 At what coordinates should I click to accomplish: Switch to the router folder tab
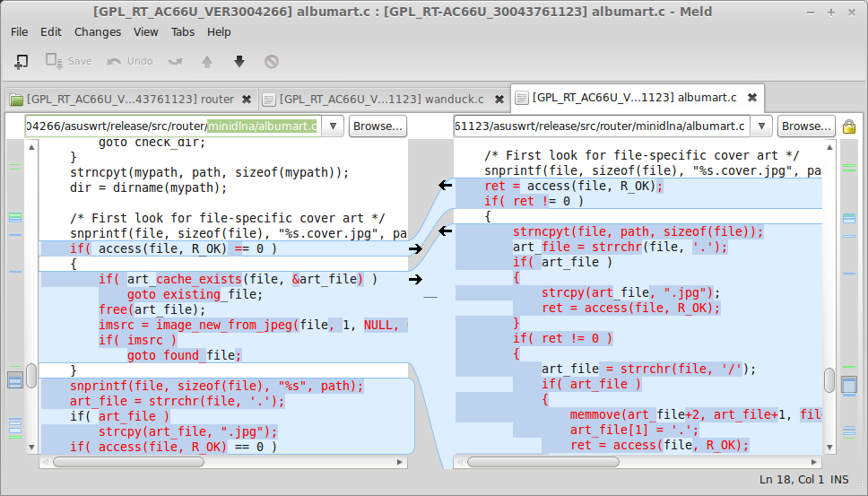[x=131, y=99]
